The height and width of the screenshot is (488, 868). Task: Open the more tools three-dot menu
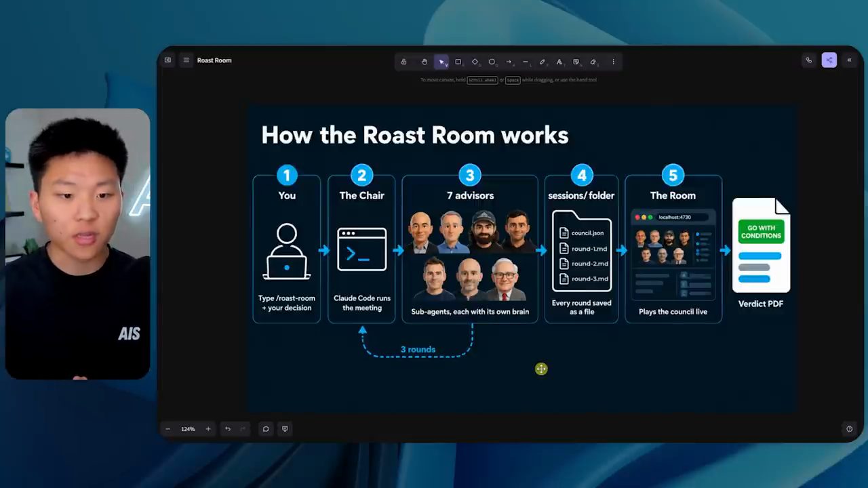click(x=613, y=62)
